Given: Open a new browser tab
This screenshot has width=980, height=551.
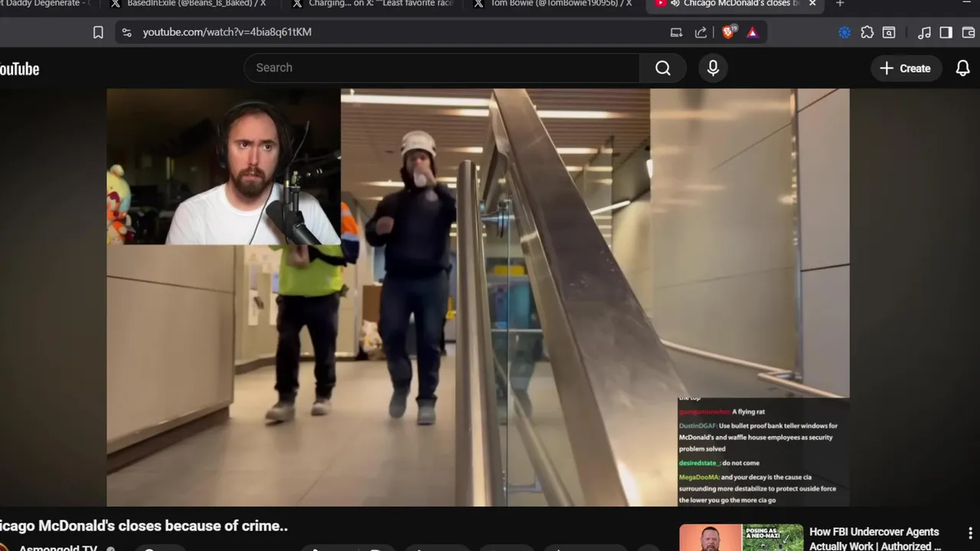Looking at the screenshot, I should [840, 4].
